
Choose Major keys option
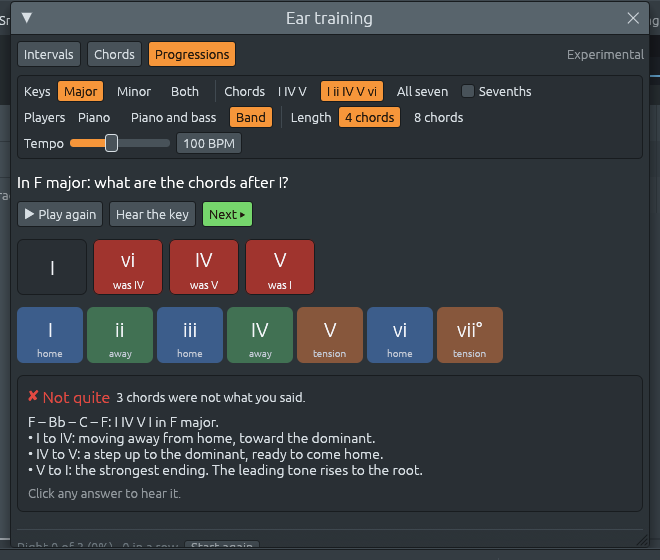point(80,91)
